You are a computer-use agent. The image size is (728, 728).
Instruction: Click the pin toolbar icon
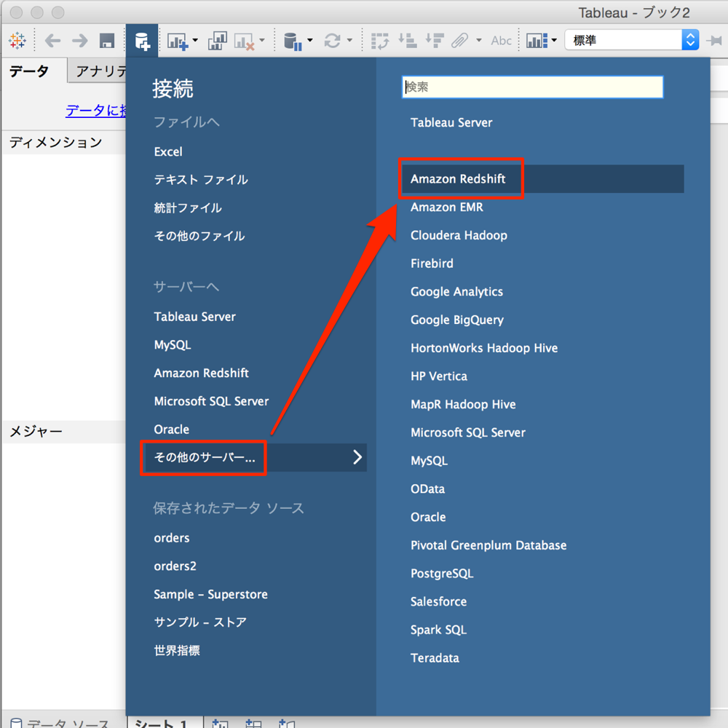pyautogui.click(x=717, y=40)
